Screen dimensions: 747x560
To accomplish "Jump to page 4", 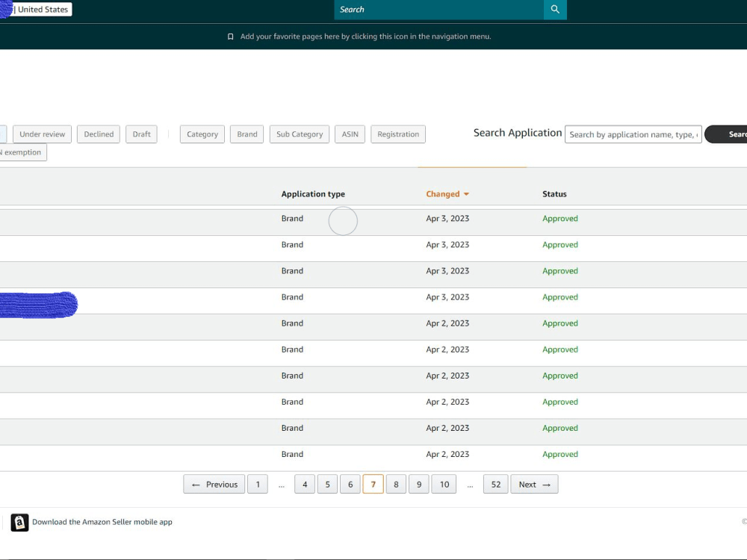I will coord(305,485).
